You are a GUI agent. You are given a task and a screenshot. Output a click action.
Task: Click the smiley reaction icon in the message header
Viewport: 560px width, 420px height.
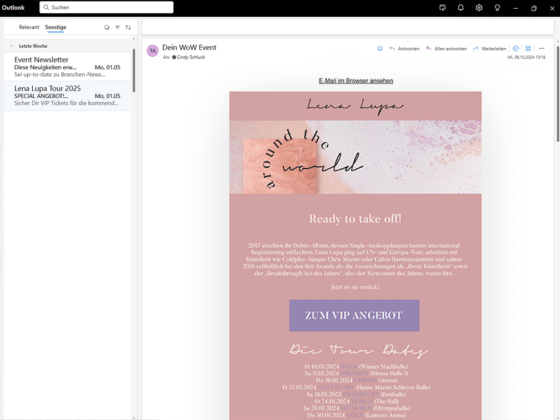380,49
